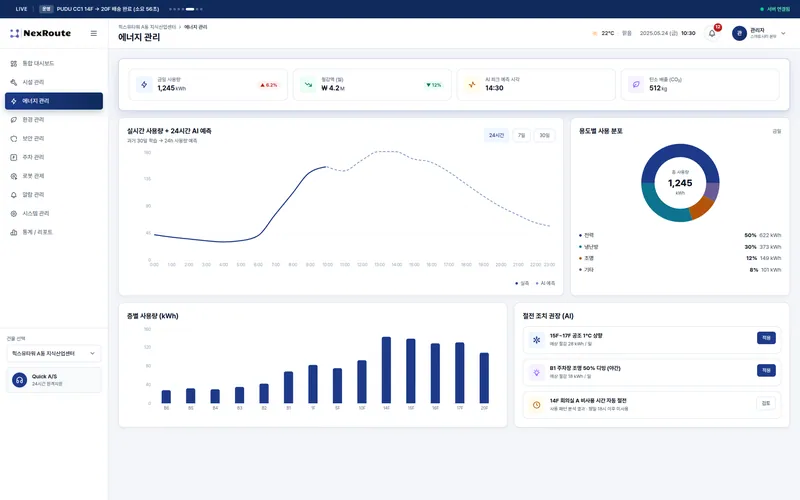The width and height of the screenshot is (800, 500).
Task: Click the 10:30 clock time in header
Action: [x=688, y=33]
